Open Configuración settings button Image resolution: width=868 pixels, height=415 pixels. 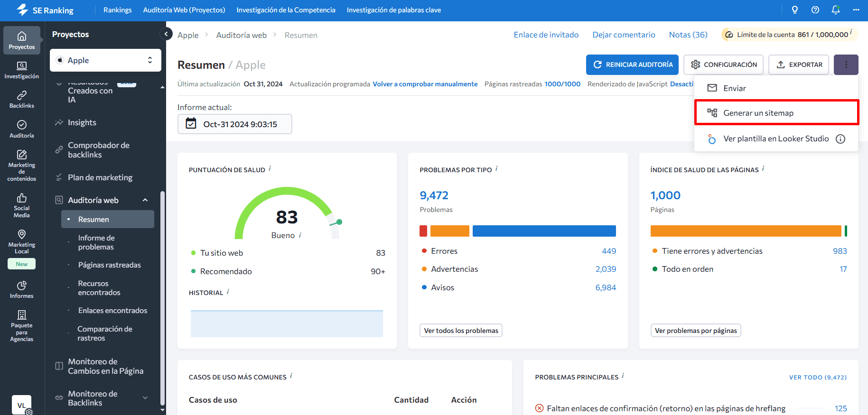click(723, 65)
